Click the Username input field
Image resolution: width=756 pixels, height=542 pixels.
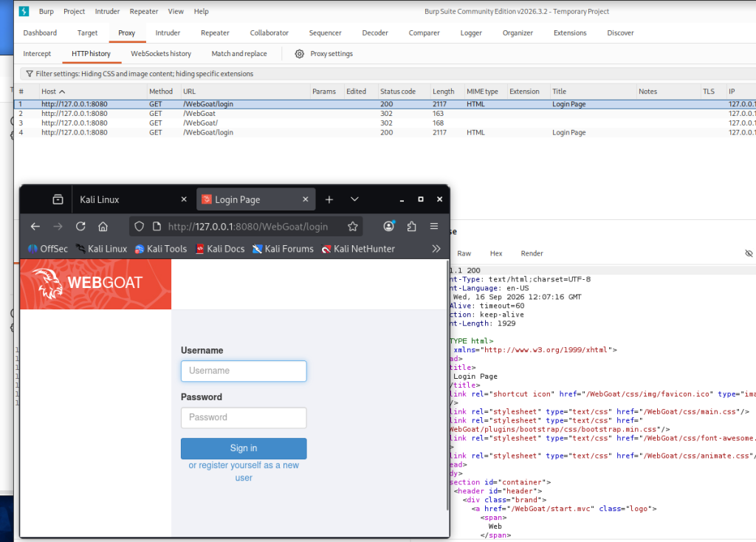[x=244, y=371]
